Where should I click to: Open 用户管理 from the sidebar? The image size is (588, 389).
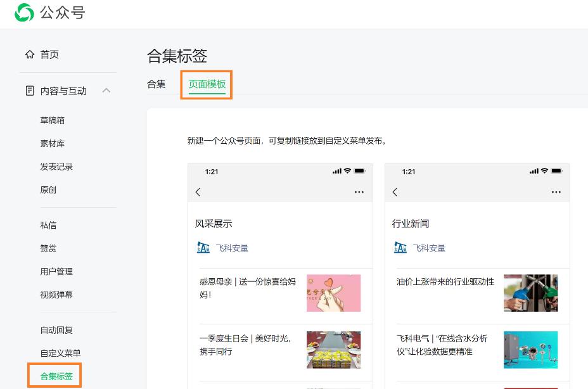tap(57, 271)
